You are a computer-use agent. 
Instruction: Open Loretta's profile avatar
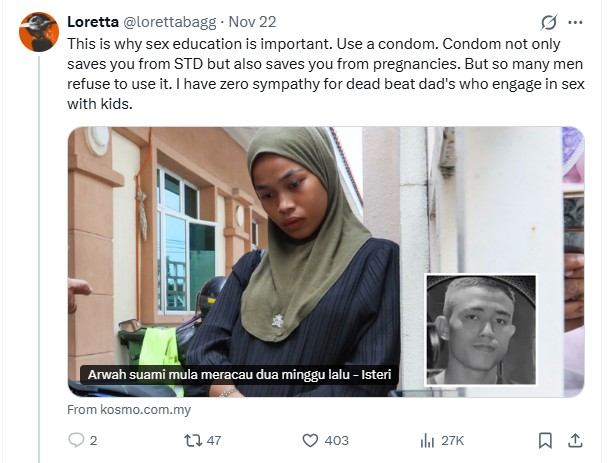pos(39,31)
